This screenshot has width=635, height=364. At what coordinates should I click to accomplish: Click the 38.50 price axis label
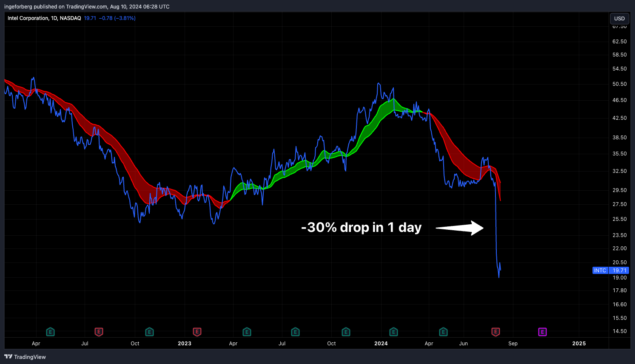pyautogui.click(x=620, y=138)
